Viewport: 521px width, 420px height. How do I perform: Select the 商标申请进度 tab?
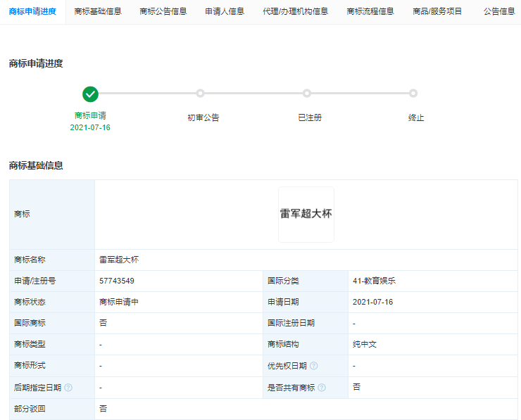pos(32,12)
